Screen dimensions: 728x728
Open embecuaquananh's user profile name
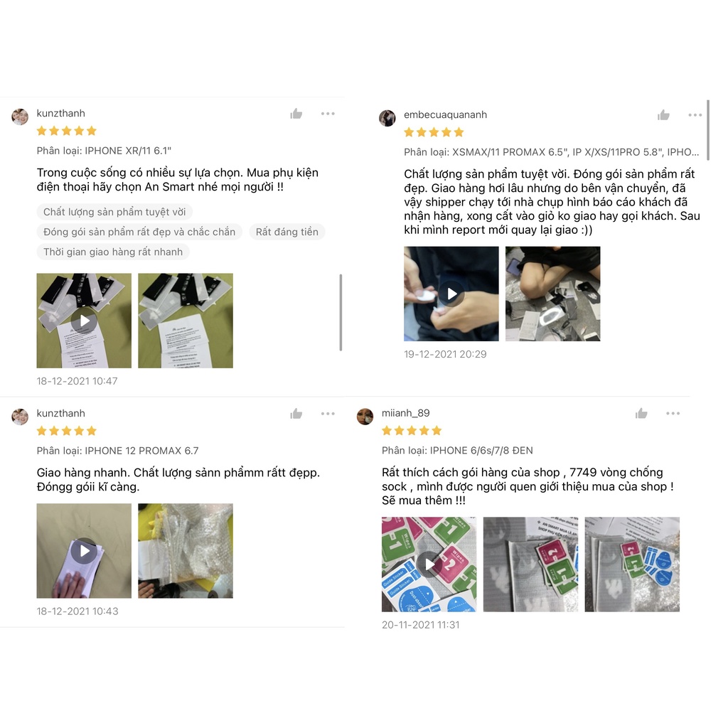445,114
